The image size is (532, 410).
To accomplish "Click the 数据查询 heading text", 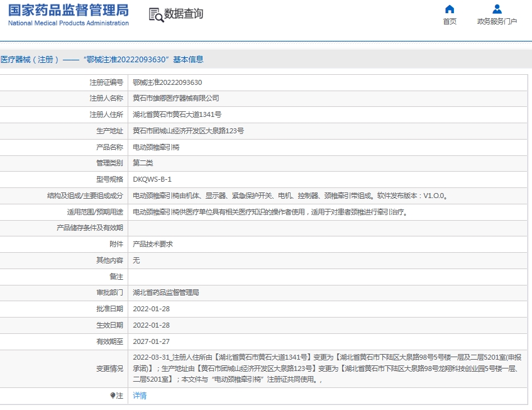I will [184, 14].
